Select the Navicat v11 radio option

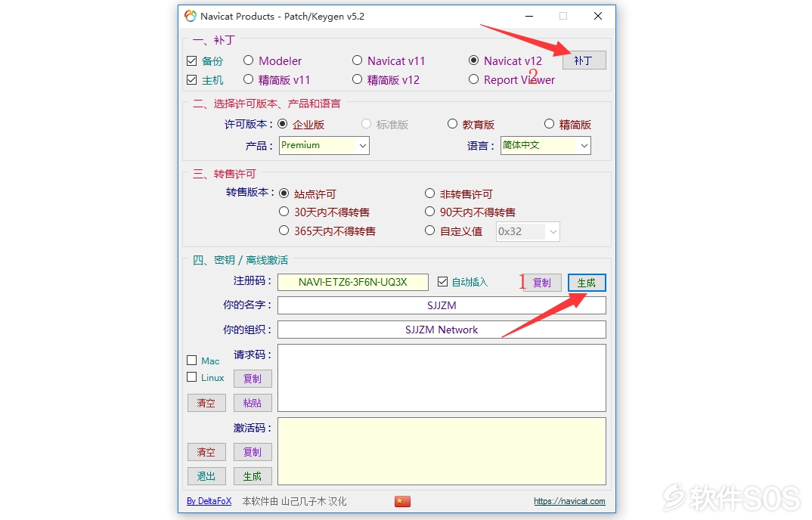point(358,60)
